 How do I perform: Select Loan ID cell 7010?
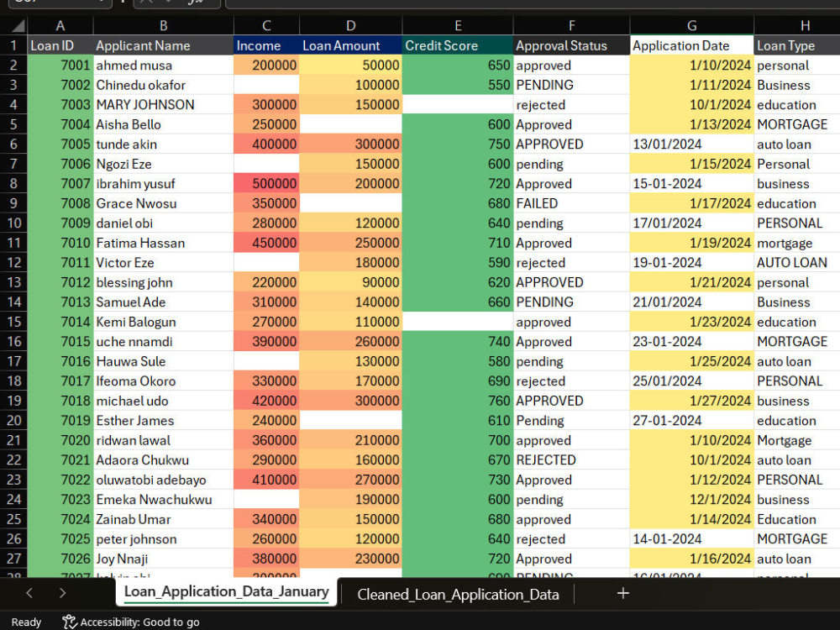[60, 243]
